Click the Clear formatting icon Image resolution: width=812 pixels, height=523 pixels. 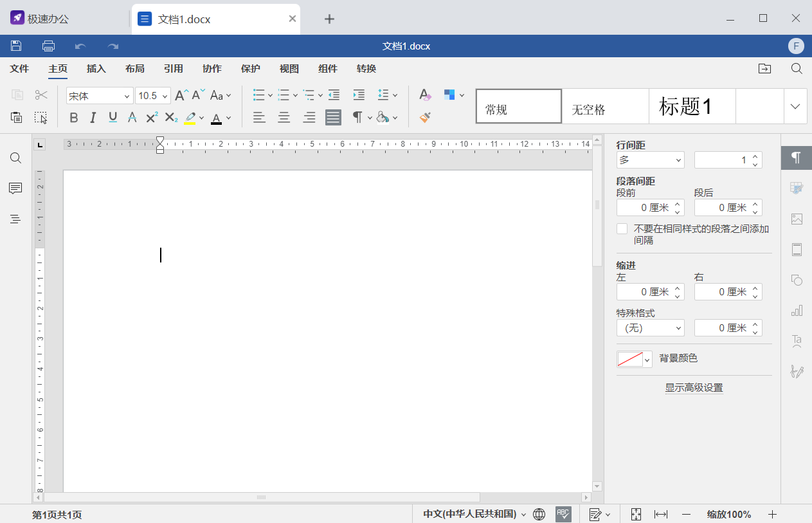[x=425, y=95]
